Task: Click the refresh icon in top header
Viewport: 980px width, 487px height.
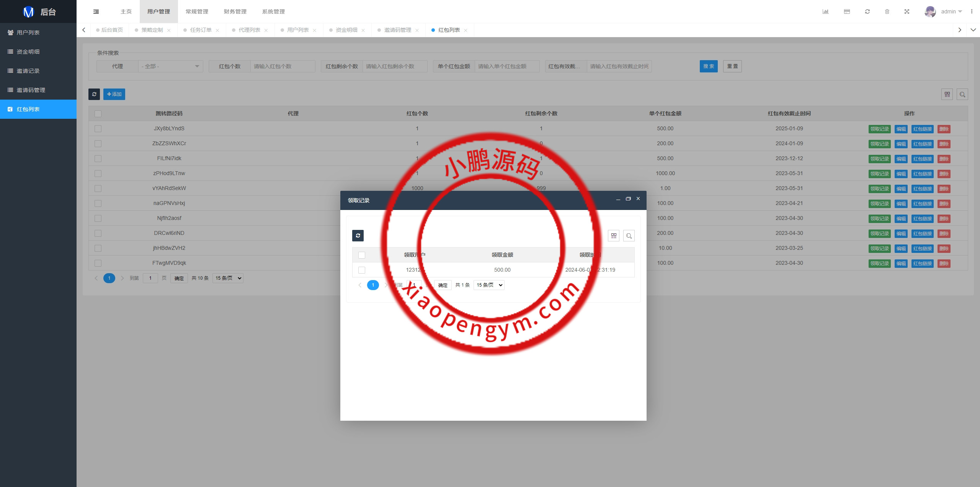Action: tap(867, 11)
